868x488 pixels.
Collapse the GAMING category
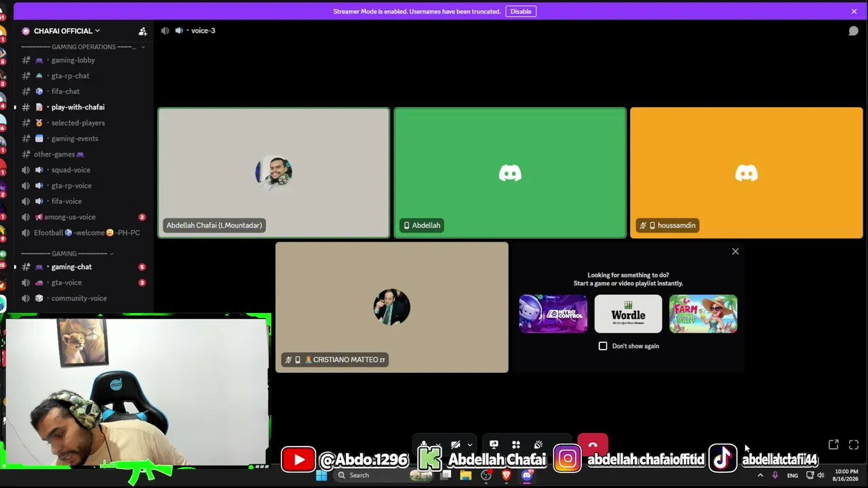click(66, 253)
